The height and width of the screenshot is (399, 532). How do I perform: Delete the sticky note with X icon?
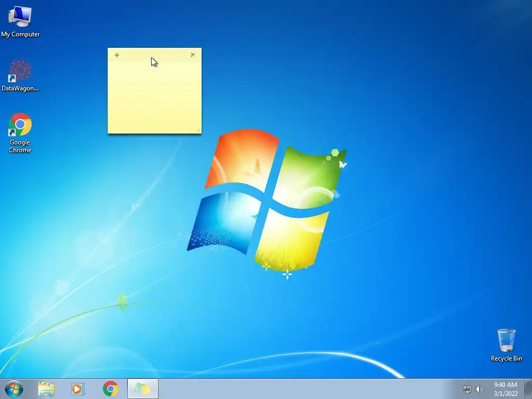point(193,55)
